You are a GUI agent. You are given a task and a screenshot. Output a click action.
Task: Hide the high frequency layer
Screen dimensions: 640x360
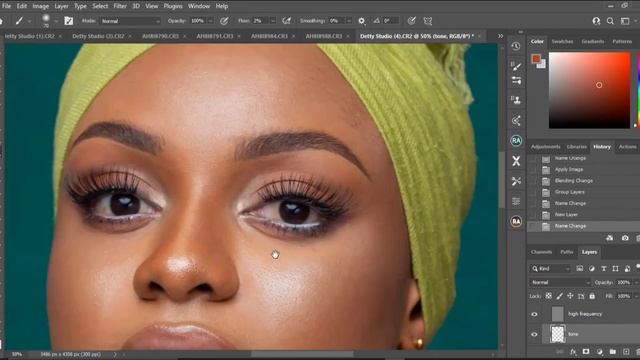click(534, 314)
